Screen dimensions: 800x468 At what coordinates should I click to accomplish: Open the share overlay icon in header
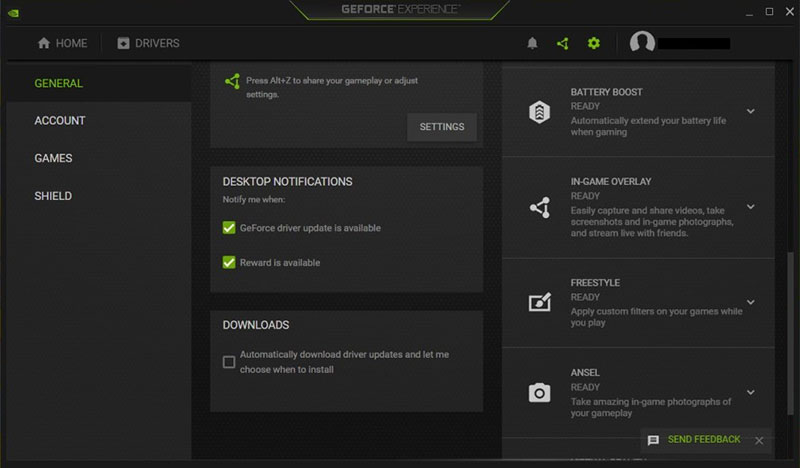coord(563,43)
